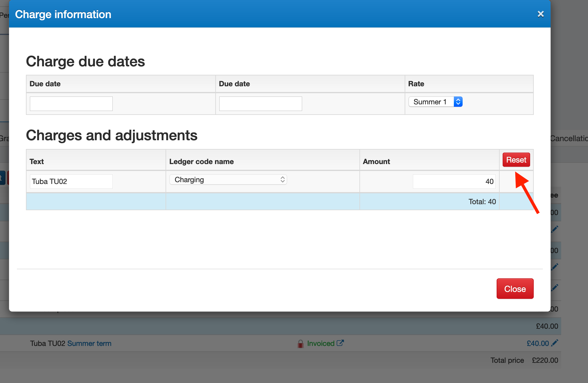
Task: Click the Summer term link
Action: pos(89,343)
